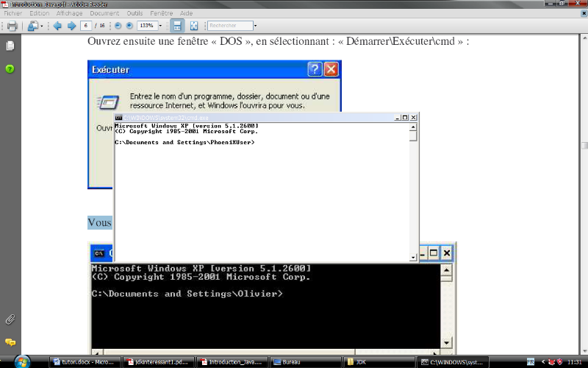The image size is (588, 368).
Task: Click the 133% zoom value field
Action: (147, 26)
